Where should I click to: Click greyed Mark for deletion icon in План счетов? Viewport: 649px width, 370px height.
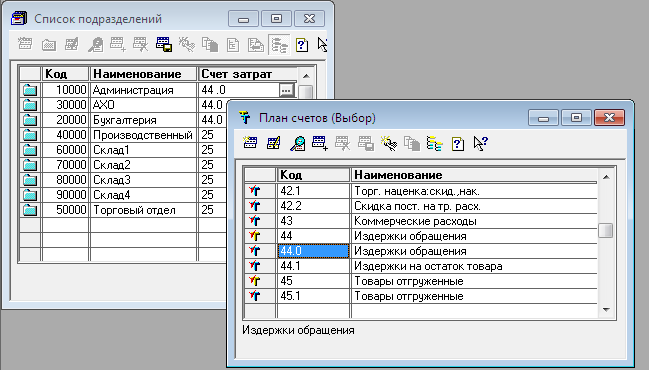point(343,143)
